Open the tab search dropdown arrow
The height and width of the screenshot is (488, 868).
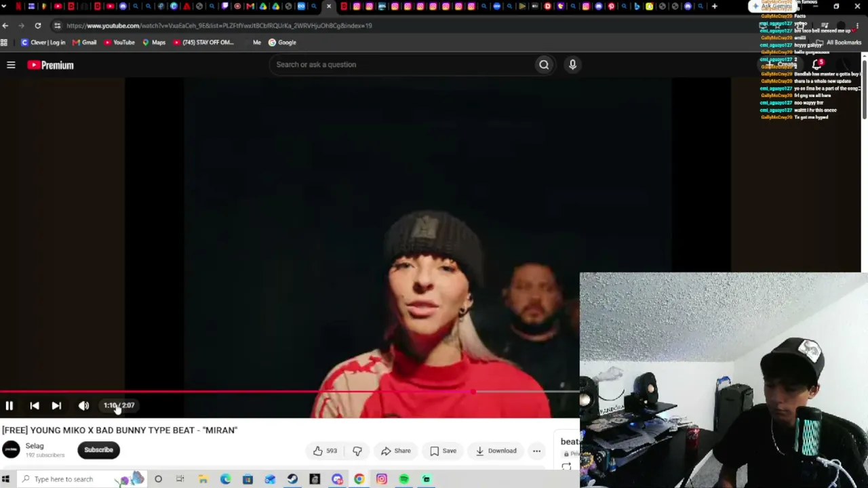(x=5, y=6)
